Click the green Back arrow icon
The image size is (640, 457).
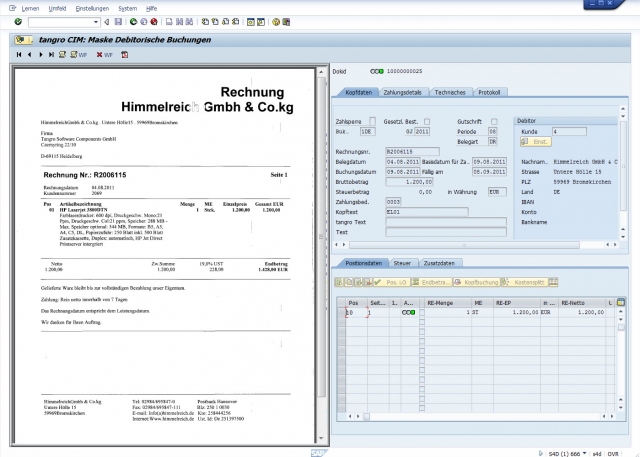[133, 22]
